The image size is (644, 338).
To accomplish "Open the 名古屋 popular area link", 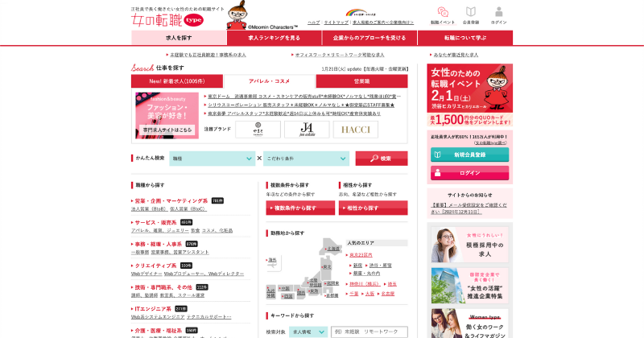I will 388,294.
